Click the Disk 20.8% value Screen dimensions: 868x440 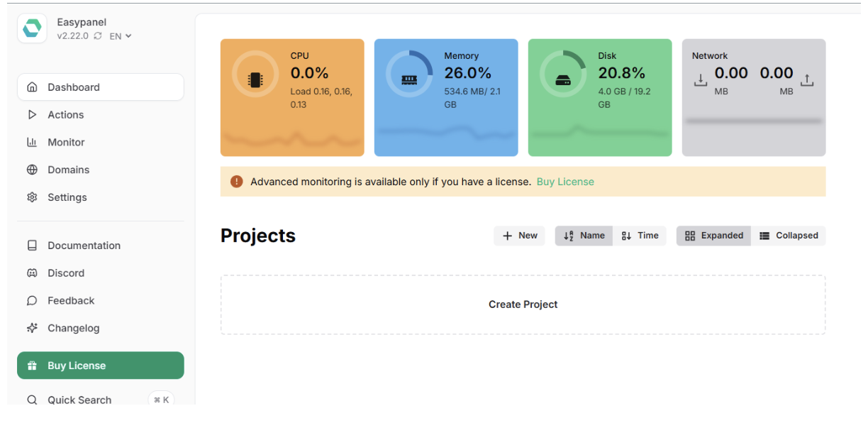click(x=622, y=72)
